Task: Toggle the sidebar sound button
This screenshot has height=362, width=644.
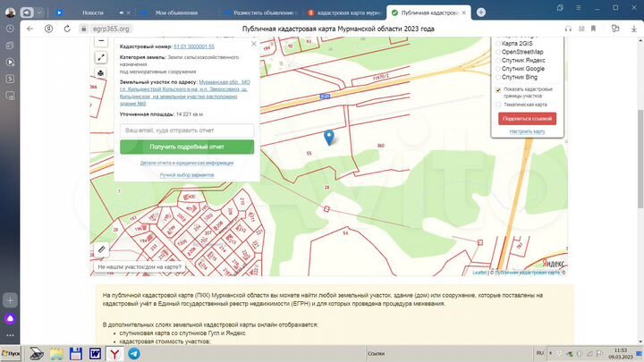Action: pos(27,13)
